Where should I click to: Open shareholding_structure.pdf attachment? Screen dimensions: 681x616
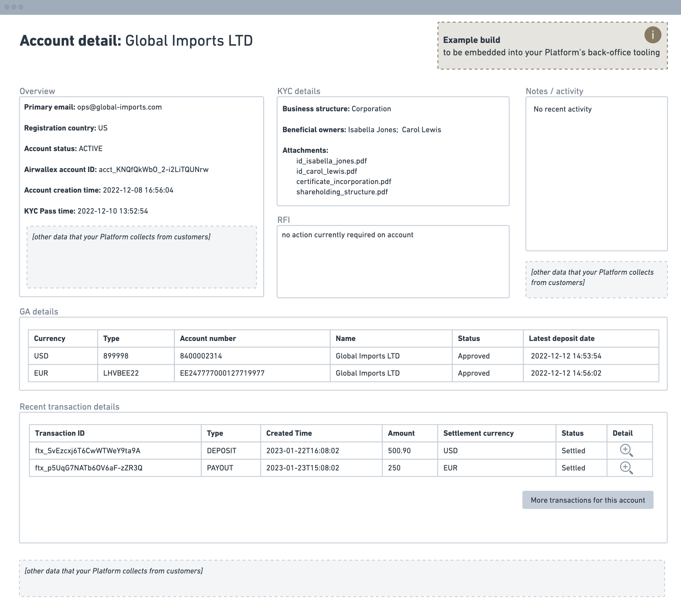342,192
